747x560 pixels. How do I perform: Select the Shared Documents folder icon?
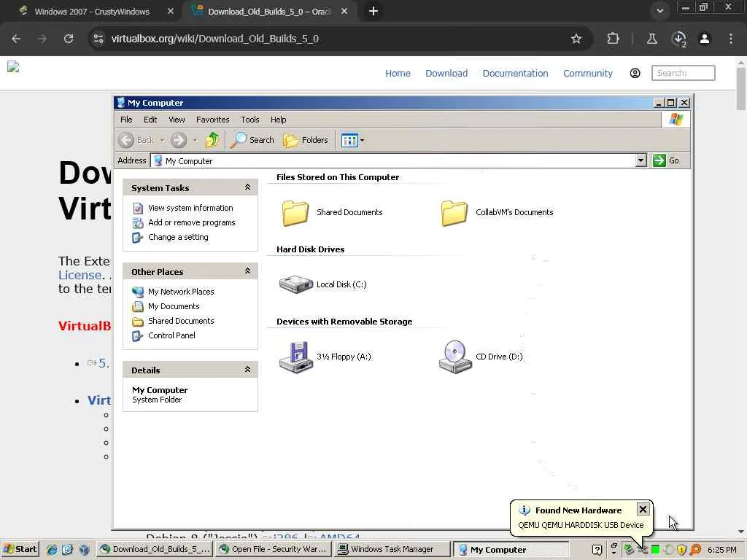(295, 212)
